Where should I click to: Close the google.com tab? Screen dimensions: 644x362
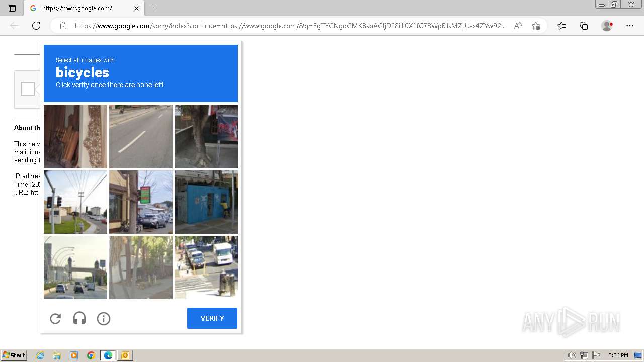pyautogui.click(x=136, y=8)
